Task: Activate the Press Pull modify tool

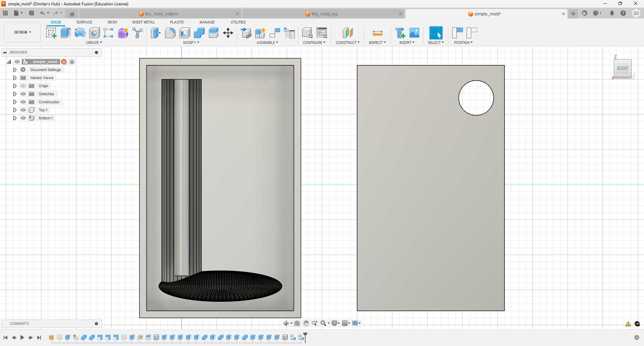Action: click(x=156, y=33)
